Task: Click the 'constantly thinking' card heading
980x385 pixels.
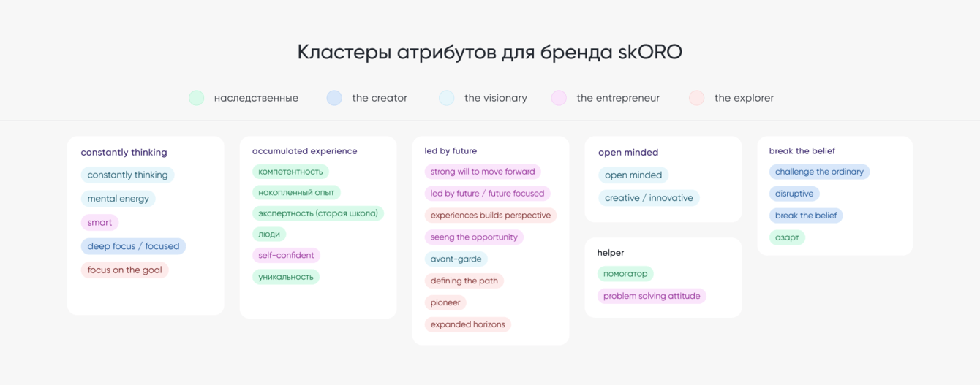Action: tap(124, 153)
